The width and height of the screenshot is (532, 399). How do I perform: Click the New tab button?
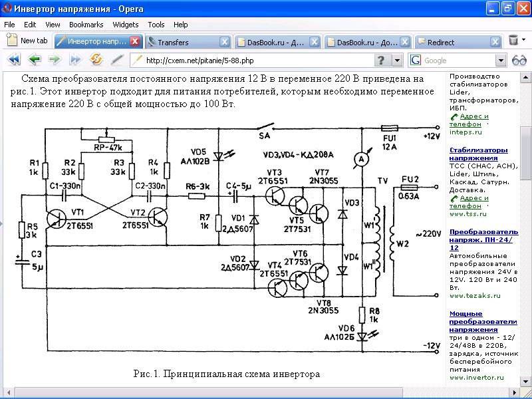point(27,41)
